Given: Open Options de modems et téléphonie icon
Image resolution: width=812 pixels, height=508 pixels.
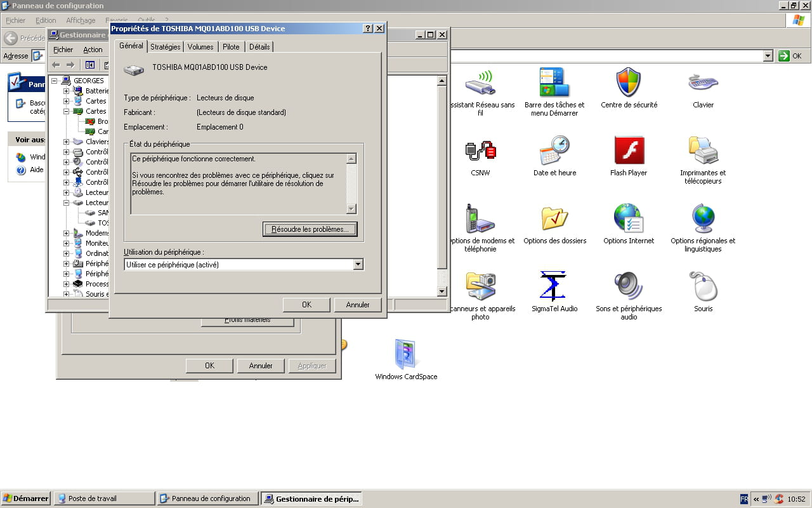Looking at the screenshot, I should tap(480, 218).
